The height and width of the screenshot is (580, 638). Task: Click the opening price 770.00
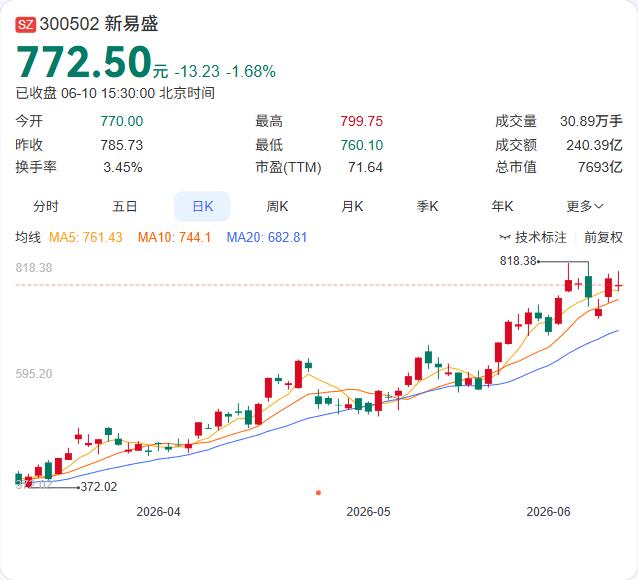pyautogui.click(x=122, y=121)
